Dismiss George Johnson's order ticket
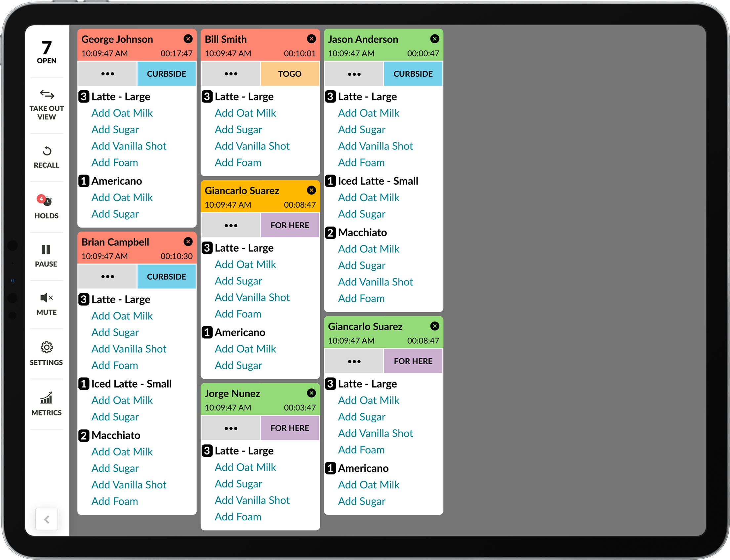 tap(188, 39)
